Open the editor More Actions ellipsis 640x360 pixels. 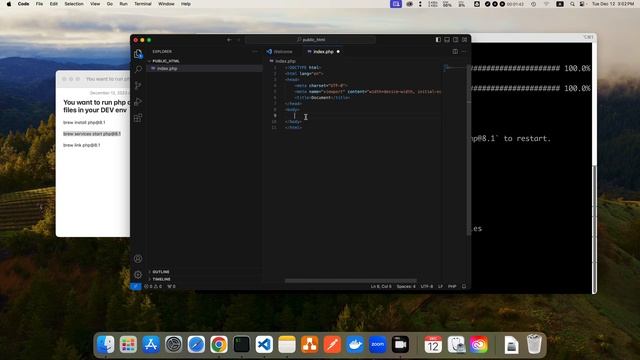[x=464, y=51]
